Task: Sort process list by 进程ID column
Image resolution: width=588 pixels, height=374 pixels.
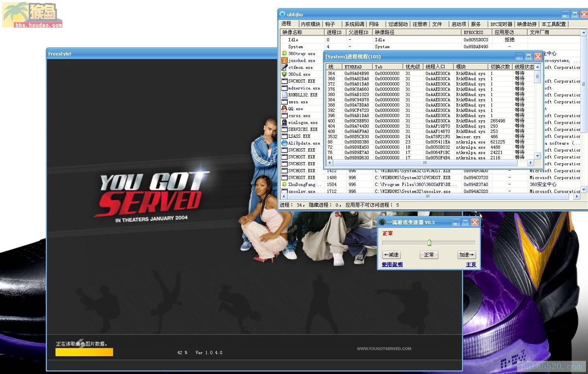Action: pyautogui.click(x=335, y=32)
